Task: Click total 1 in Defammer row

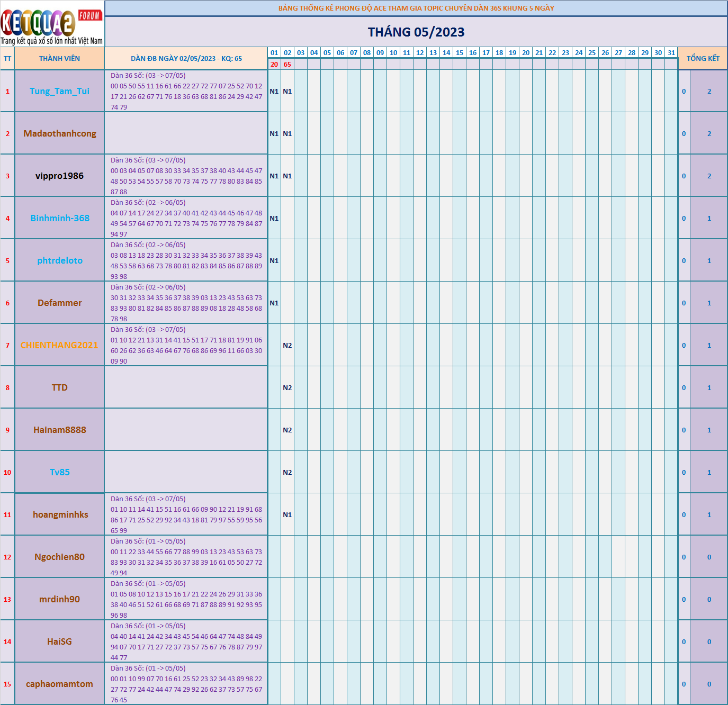Action: [x=709, y=303]
